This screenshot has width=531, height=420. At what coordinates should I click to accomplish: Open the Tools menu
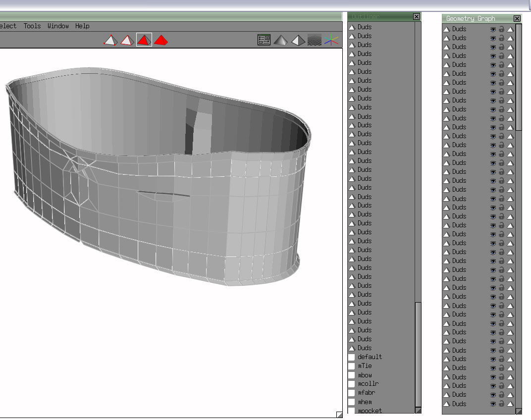[x=32, y=26]
